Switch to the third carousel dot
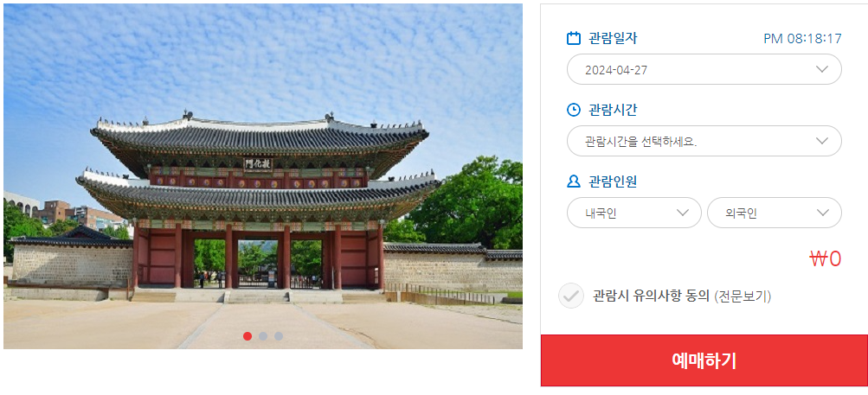The height and width of the screenshot is (395, 868). point(279,336)
